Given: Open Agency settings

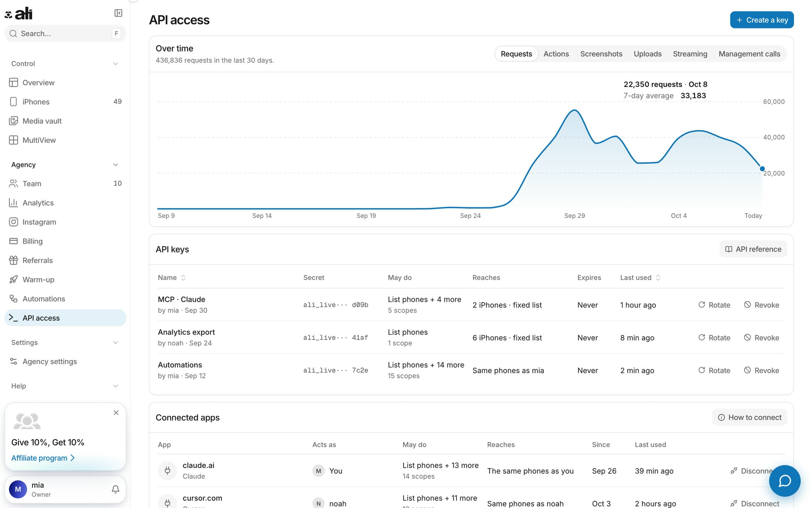Looking at the screenshot, I should (65, 362).
